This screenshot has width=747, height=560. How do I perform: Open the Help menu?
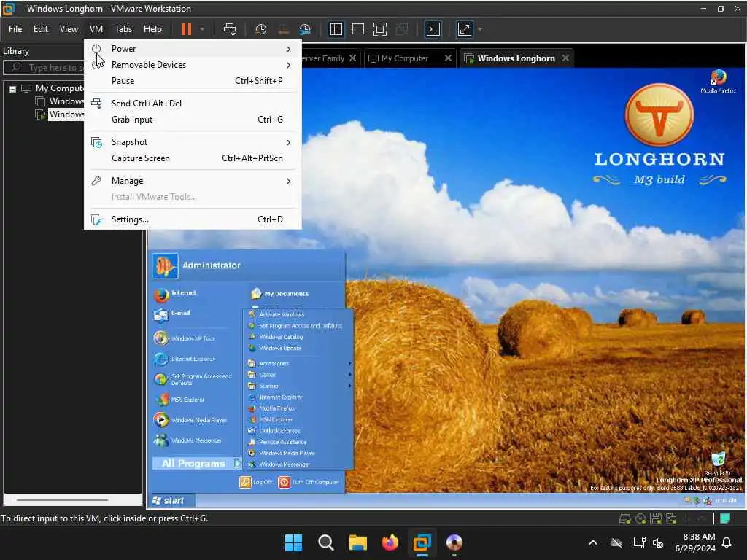click(152, 29)
